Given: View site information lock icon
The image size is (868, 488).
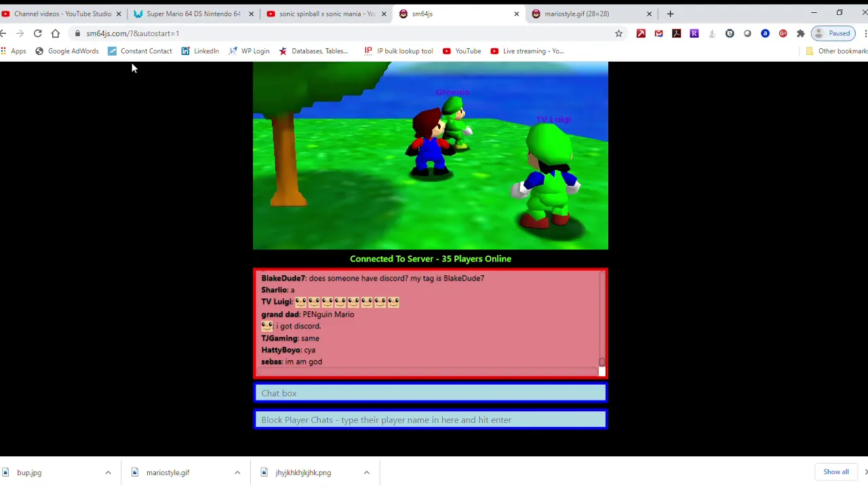Looking at the screenshot, I should tap(78, 33).
